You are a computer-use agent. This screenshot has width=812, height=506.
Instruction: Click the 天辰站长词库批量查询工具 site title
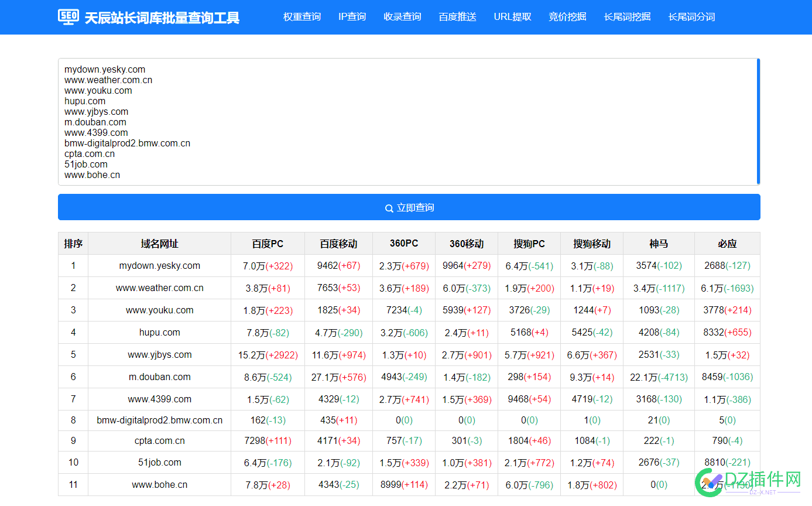pos(162,18)
